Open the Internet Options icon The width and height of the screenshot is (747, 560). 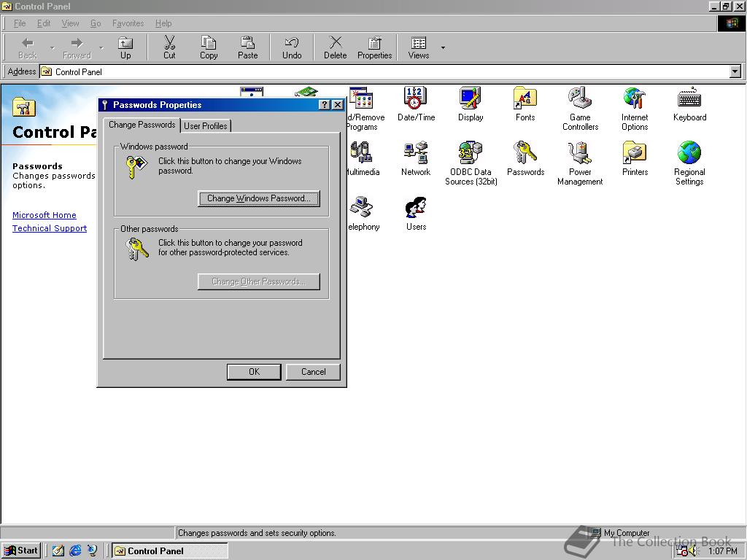(x=635, y=109)
